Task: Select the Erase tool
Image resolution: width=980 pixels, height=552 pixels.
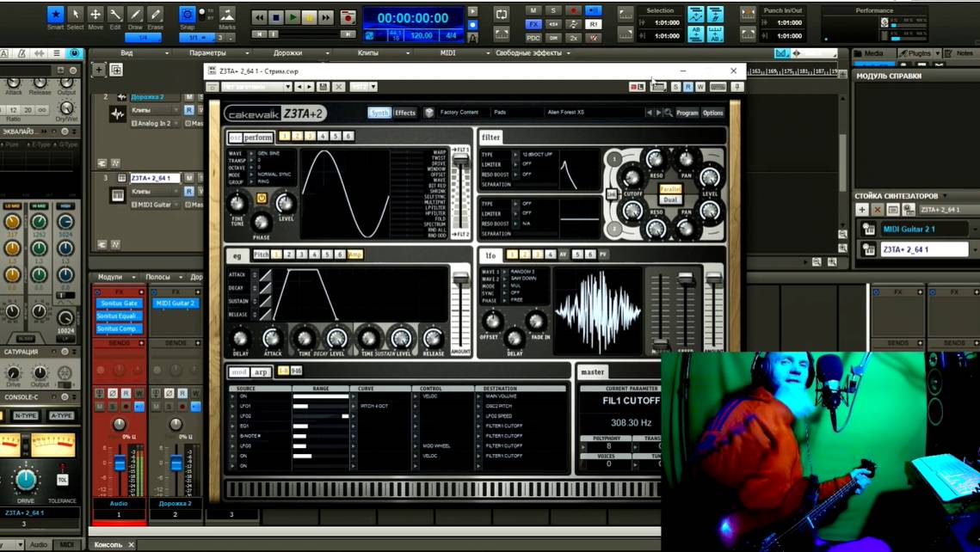Action: coord(155,14)
